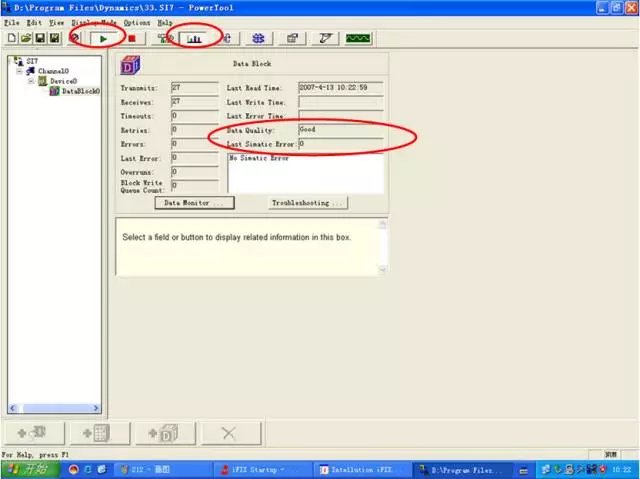The height and width of the screenshot is (479, 640).
Task: Click the Data Quality field
Action: tap(340, 130)
